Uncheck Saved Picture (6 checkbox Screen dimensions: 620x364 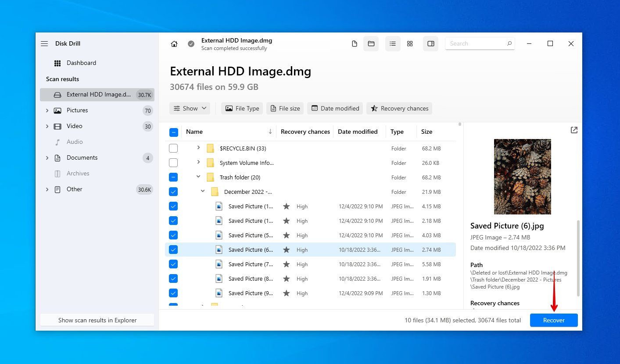[173, 250]
